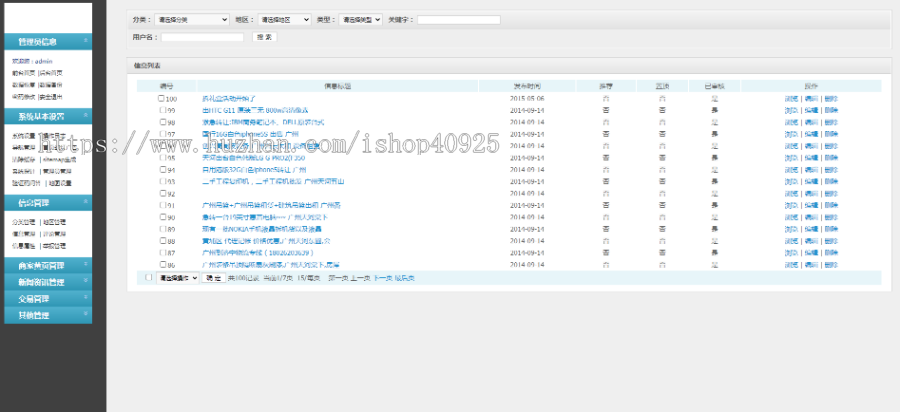Image resolution: width=900 pixels, height=412 pixels.
Task: Tick the checkbox for row 99
Action: pyautogui.click(x=163, y=110)
